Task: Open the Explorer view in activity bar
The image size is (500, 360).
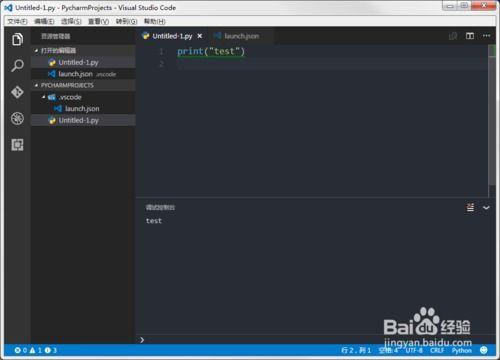Action: pos(17,39)
